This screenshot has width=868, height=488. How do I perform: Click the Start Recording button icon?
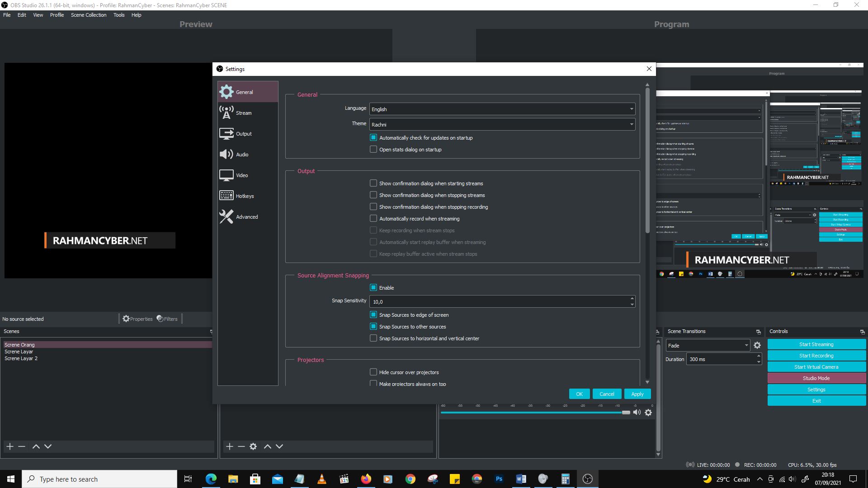[816, 356]
